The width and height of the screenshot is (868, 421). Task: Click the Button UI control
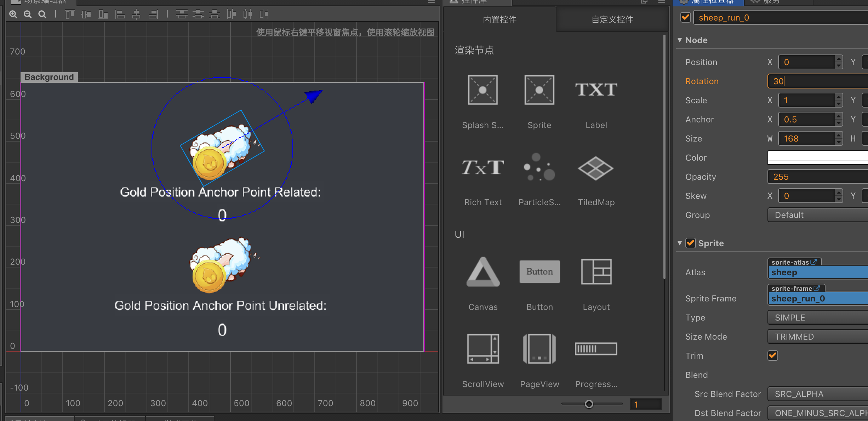point(539,272)
